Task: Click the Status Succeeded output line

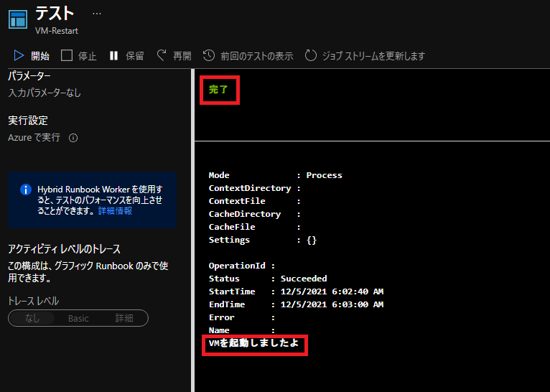Action: [x=268, y=279]
